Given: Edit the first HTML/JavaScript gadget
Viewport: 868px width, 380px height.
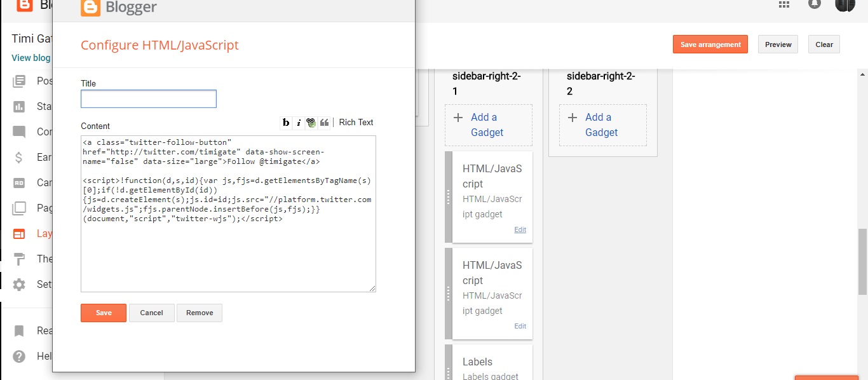Looking at the screenshot, I should (520, 230).
